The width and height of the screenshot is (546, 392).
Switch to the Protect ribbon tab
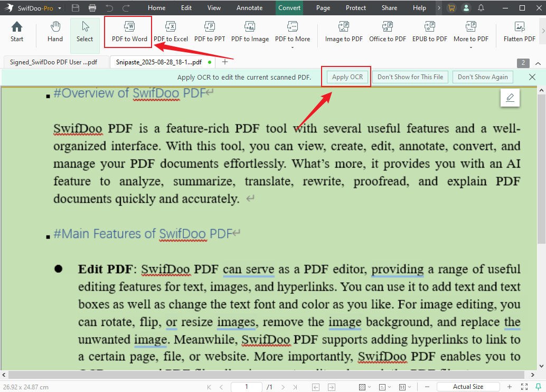coord(355,8)
